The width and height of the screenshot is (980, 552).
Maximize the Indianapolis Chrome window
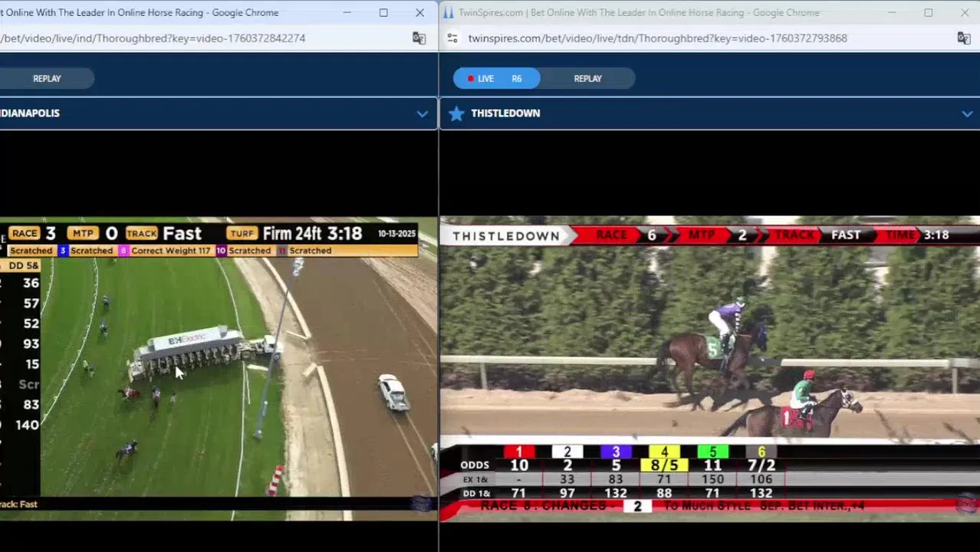tap(383, 13)
